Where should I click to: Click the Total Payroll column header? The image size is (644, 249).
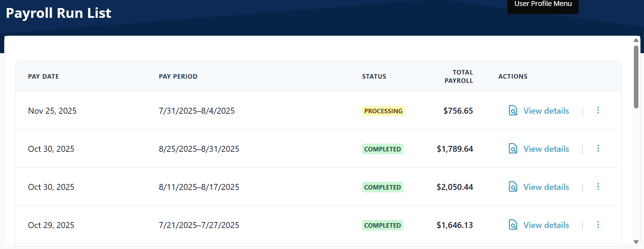coord(459,77)
